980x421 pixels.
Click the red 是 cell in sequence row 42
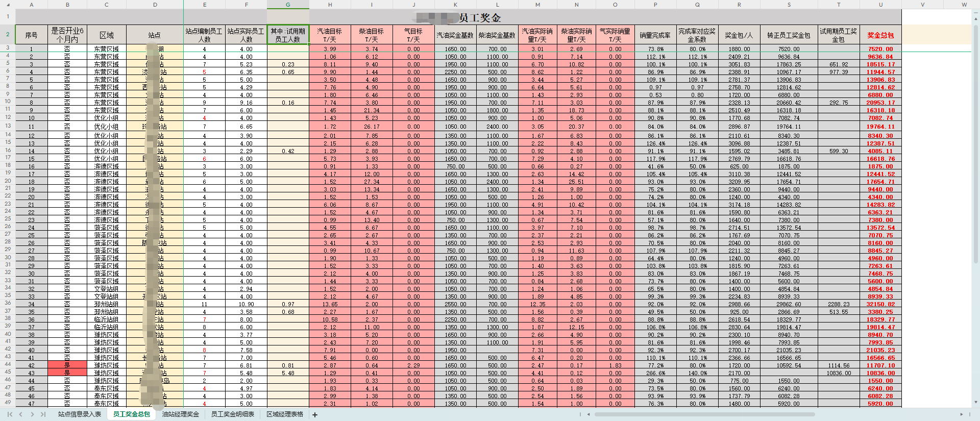[67, 365]
